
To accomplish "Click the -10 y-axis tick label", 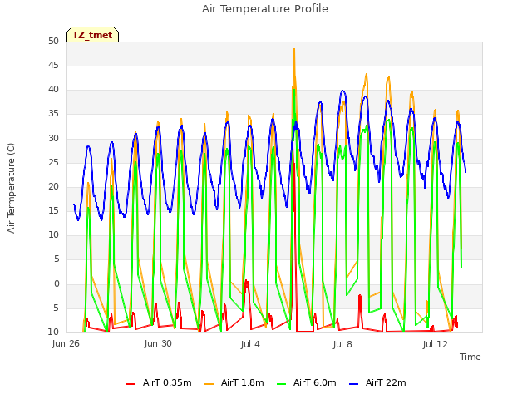I will click(x=52, y=332).
